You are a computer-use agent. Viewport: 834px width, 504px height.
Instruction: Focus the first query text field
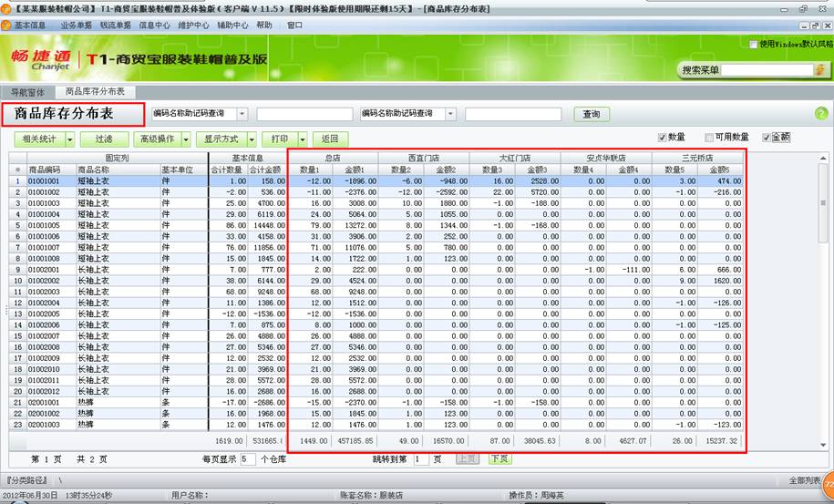click(304, 114)
